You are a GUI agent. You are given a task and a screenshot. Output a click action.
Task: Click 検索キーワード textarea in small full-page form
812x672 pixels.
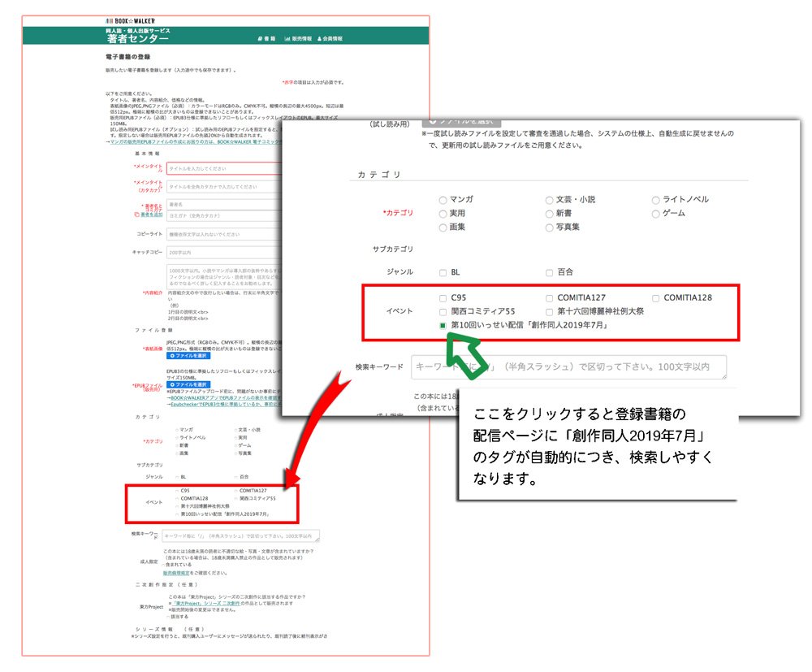pyautogui.click(x=241, y=535)
